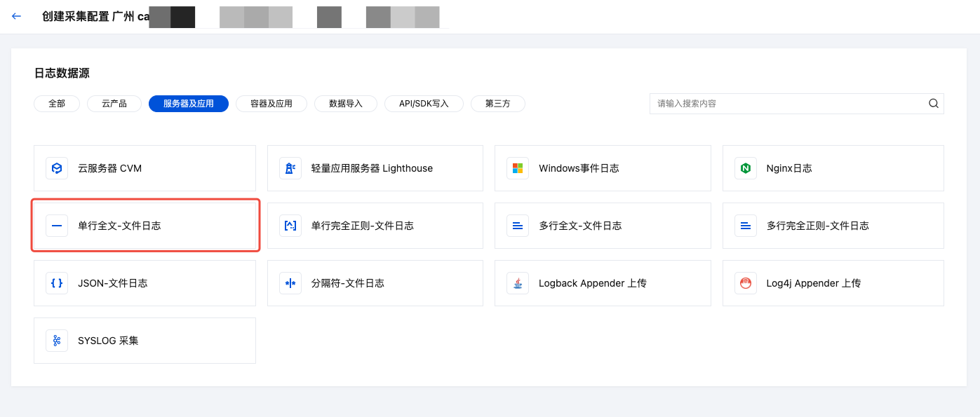Select 多行全文-文件日志 card

click(603, 226)
